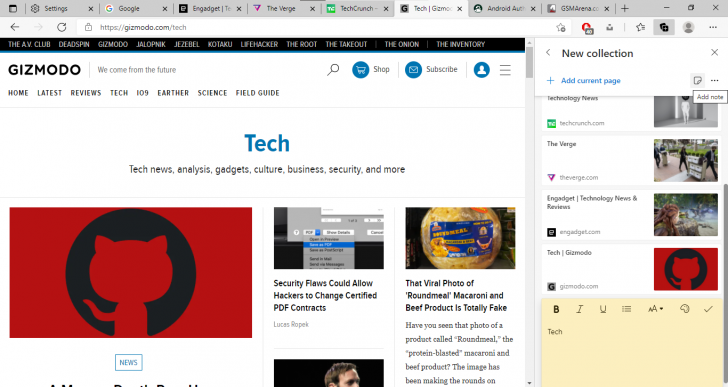Open the Gizmodo Shop cart icon
This screenshot has width=728, height=387.
pyautogui.click(x=360, y=70)
